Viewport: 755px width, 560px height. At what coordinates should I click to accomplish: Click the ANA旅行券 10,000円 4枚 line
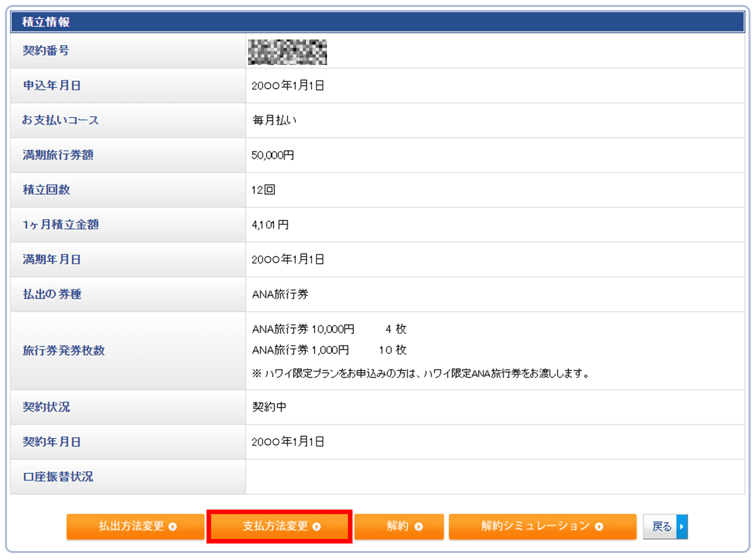point(329,329)
